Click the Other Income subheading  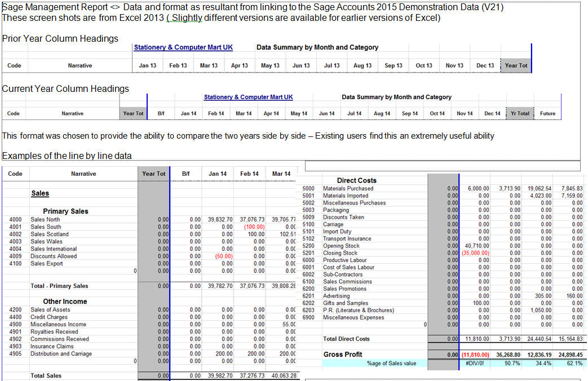click(x=65, y=302)
